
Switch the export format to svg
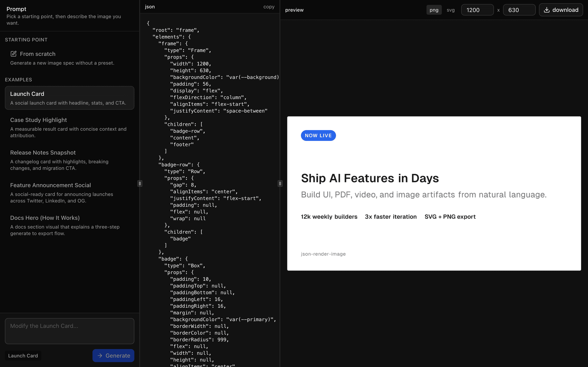pos(451,10)
